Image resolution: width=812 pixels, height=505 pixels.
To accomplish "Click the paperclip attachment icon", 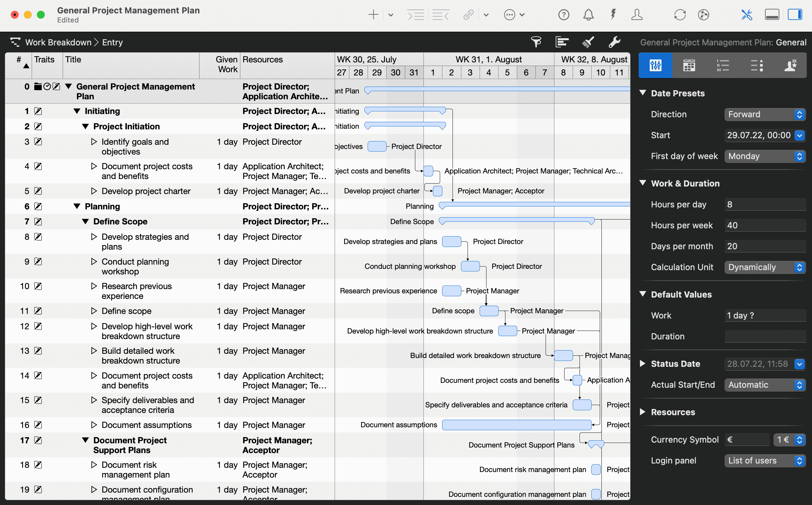I will tap(469, 15).
